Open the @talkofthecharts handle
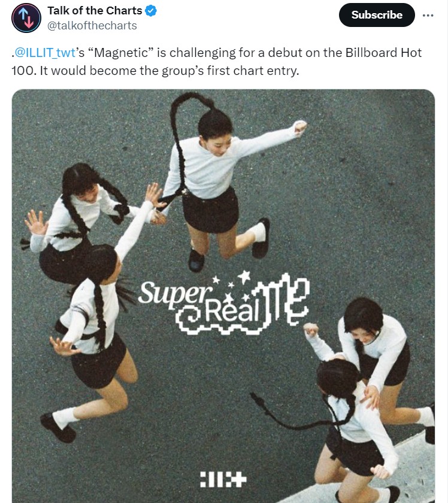 coord(92,26)
